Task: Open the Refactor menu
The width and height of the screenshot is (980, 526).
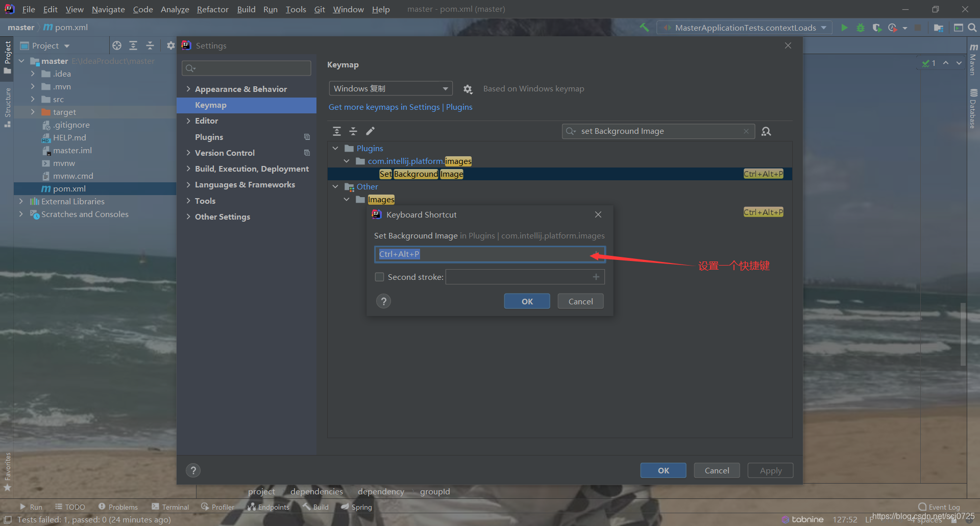Action: coord(212,9)
